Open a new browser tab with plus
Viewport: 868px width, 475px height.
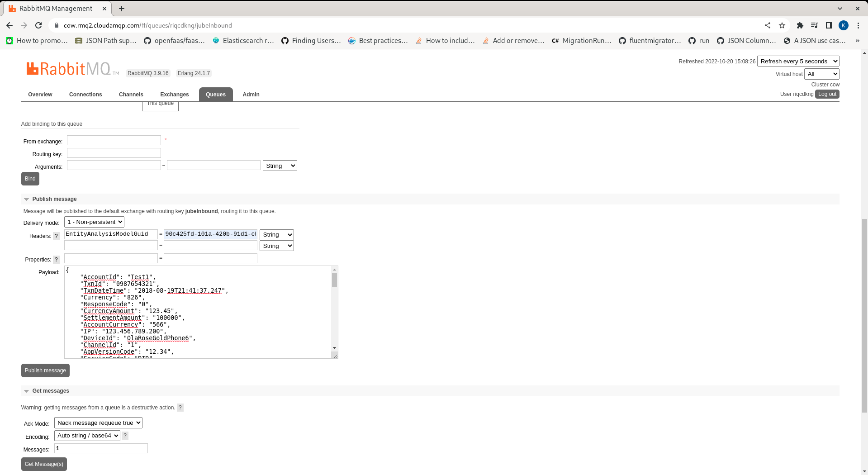[122, 9]
